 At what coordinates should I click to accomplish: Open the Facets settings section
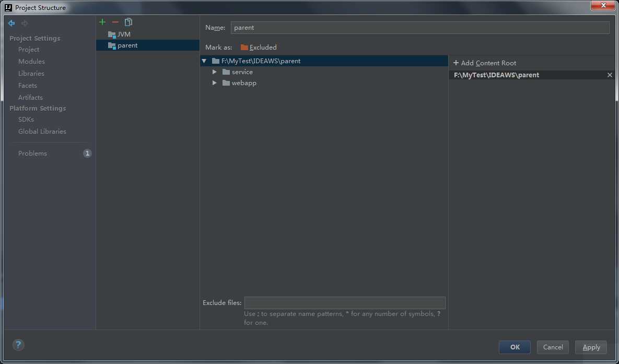pos(27,85)
